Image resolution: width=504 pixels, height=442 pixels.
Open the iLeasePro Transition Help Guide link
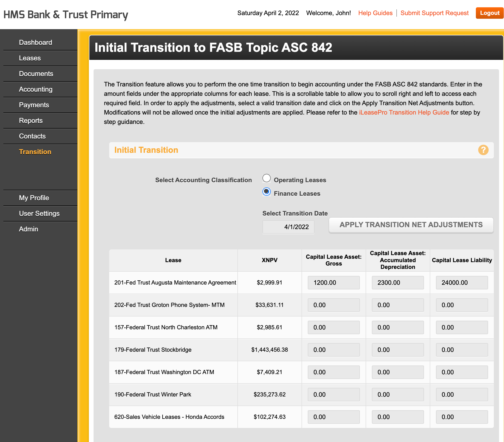(x=404, y=112)
